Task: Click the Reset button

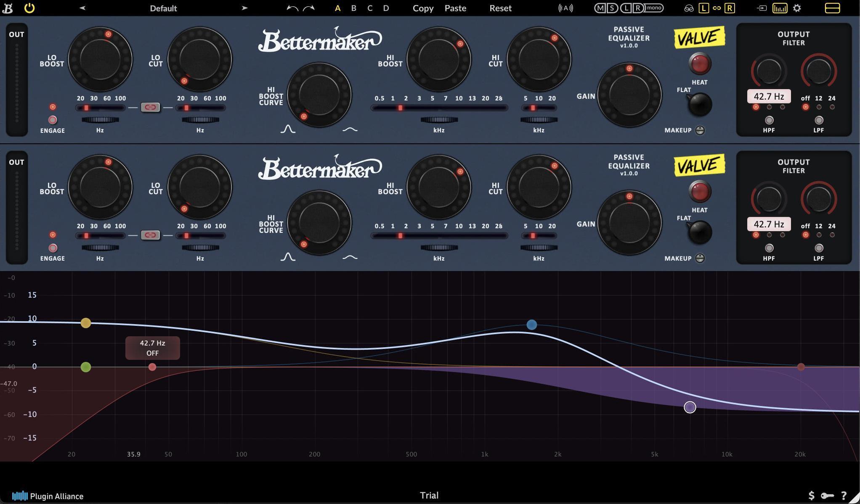Action: coord(500,8)
